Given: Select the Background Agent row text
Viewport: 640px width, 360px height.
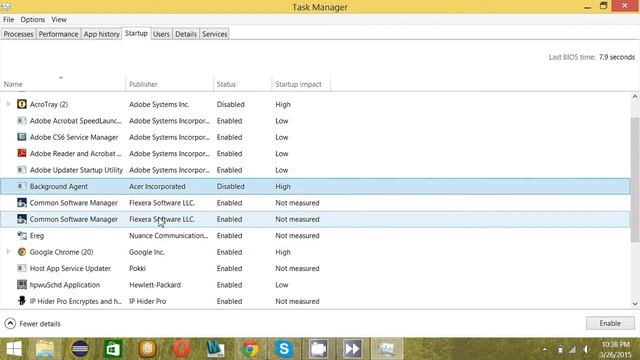Looking at the screenshot, I should [59, 186].
